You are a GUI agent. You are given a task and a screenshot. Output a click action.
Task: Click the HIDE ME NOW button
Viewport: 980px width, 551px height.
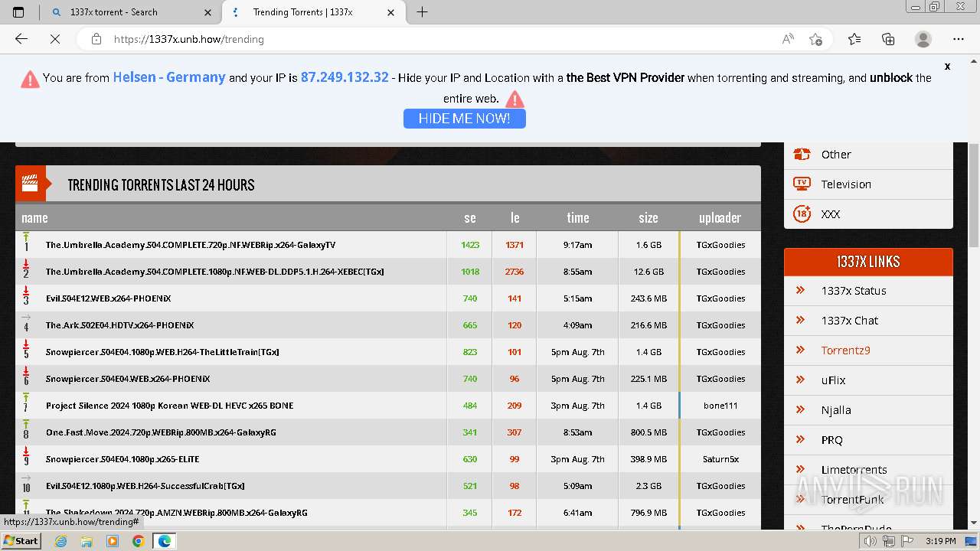click(464, 119)
